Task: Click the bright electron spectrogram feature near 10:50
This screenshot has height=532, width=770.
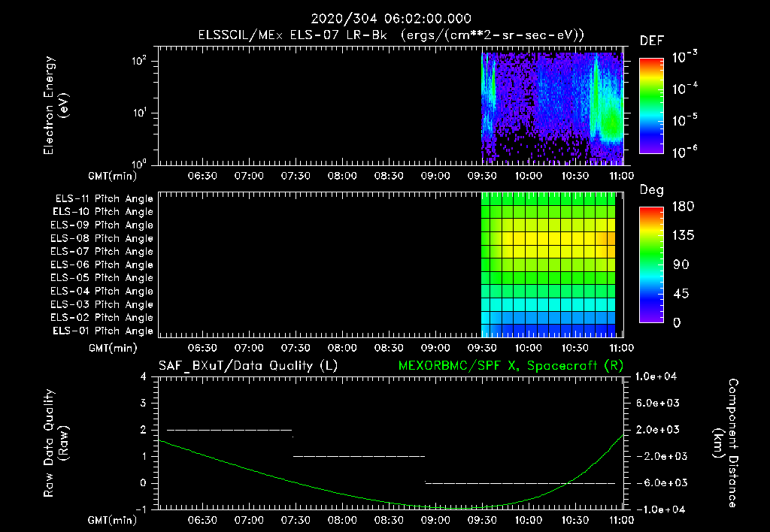Action: coord(611,122)
